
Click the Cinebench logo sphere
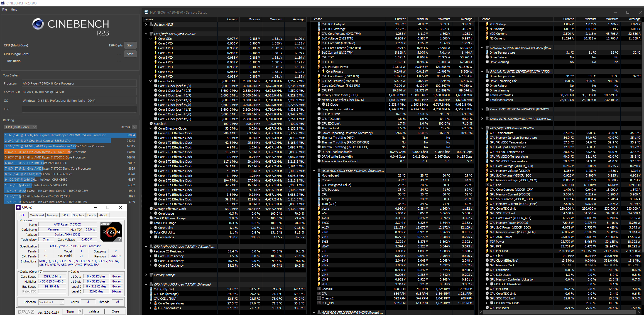[38, 24]
